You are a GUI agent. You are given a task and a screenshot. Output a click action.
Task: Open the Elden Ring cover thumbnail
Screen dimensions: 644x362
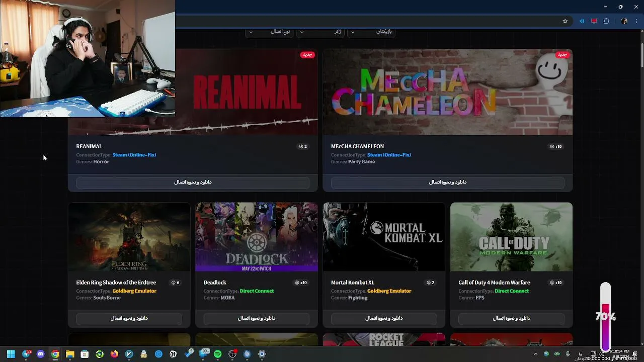[x=129, y=237]
